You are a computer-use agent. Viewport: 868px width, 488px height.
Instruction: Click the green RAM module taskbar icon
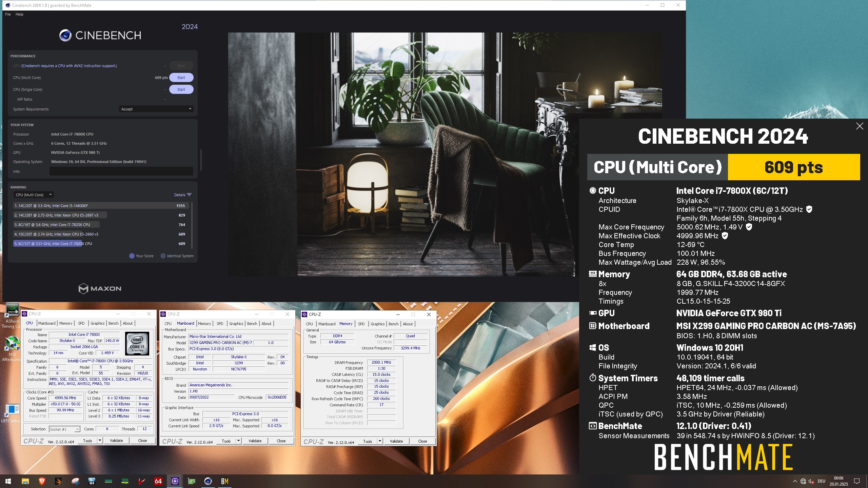125,481
